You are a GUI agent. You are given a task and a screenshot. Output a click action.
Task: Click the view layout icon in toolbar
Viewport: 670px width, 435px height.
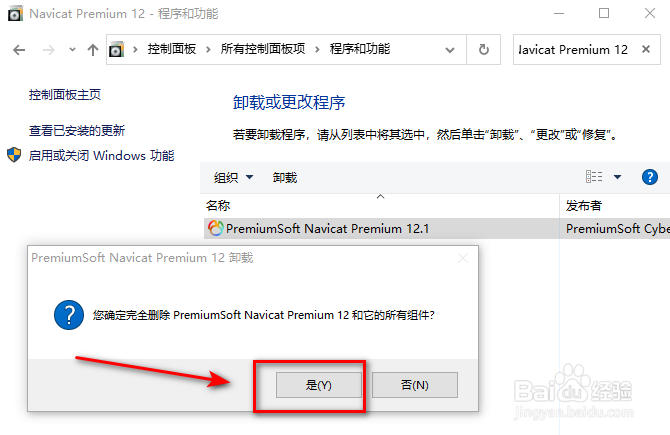[x=594, y=176]
